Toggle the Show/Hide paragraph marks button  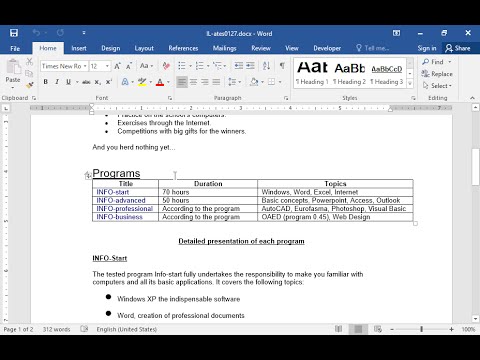[x=282, y=66]
